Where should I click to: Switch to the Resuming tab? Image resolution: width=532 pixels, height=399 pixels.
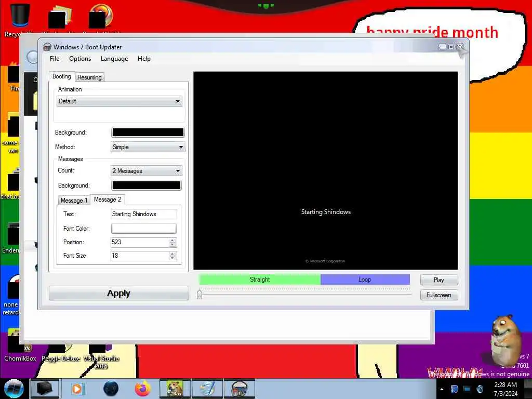[x=89, y=77]
